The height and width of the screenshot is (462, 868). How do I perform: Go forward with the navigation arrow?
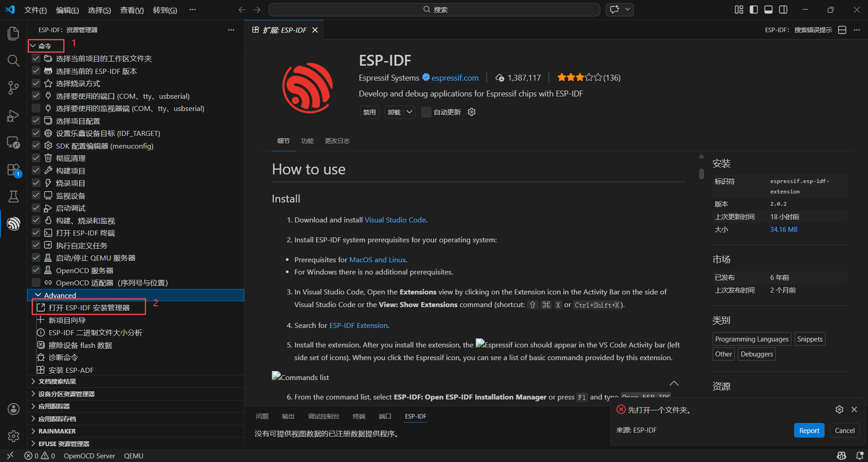(x=257, y=10)
